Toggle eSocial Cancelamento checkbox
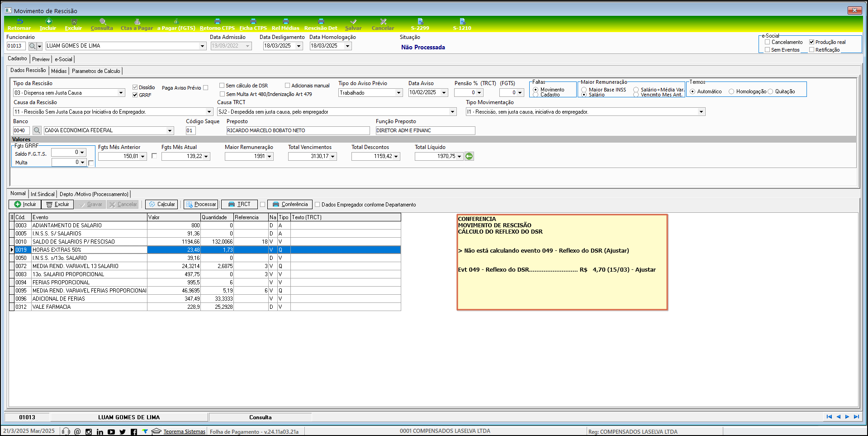Image resolution: width=868 pixels, height=436 pixels. pos(767,42)
